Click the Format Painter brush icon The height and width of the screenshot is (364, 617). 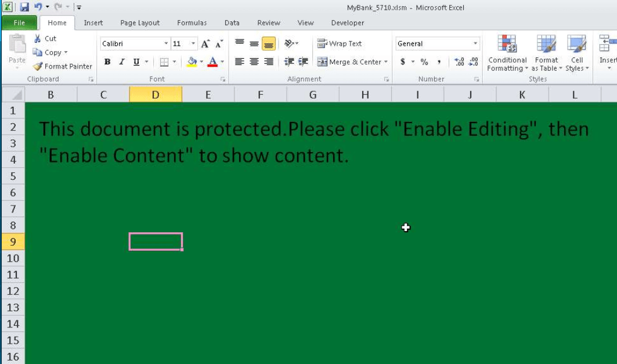[x=38, y=67]
